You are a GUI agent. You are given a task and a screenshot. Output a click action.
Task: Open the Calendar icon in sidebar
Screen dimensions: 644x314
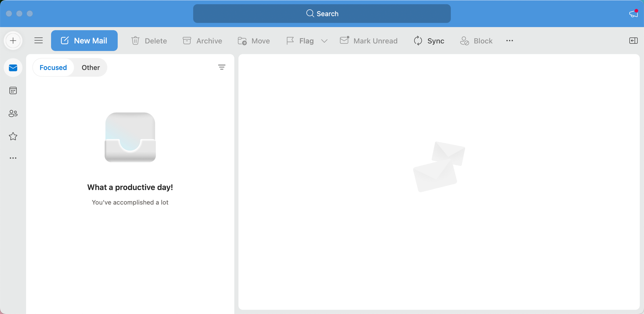13,91
